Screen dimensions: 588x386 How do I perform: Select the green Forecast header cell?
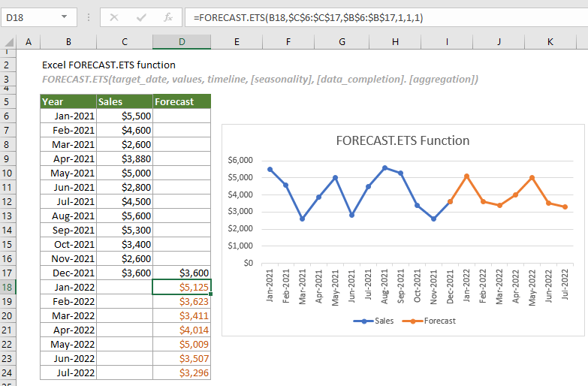[182, 101]
